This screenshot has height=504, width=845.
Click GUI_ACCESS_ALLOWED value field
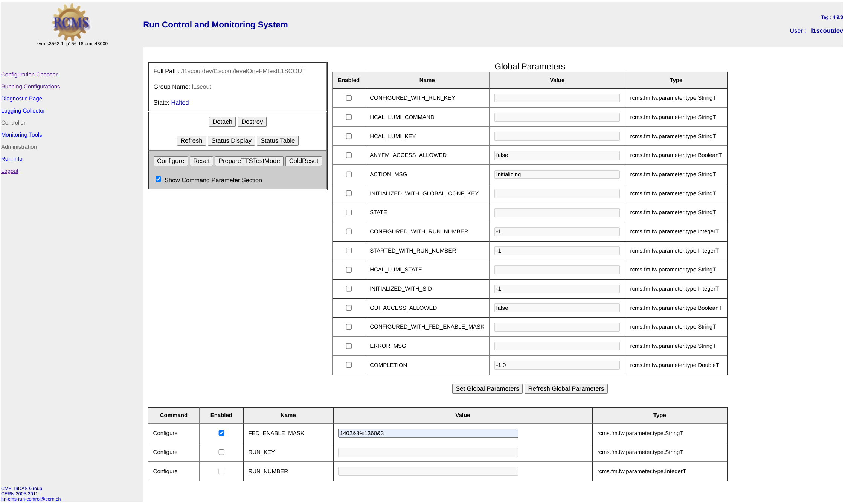557,308
